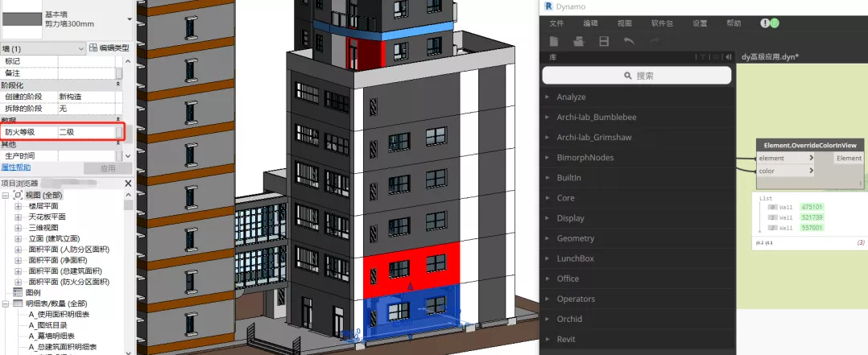
Task: Open the 墙 (1) filter dropdown
Action: click(x=43, y=49)
